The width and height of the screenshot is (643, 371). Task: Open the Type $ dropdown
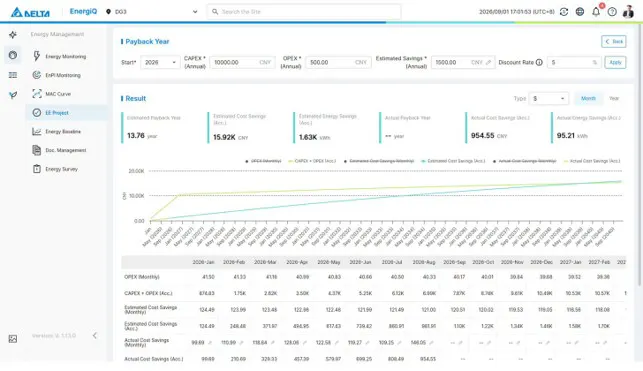(x=549, y=98)
